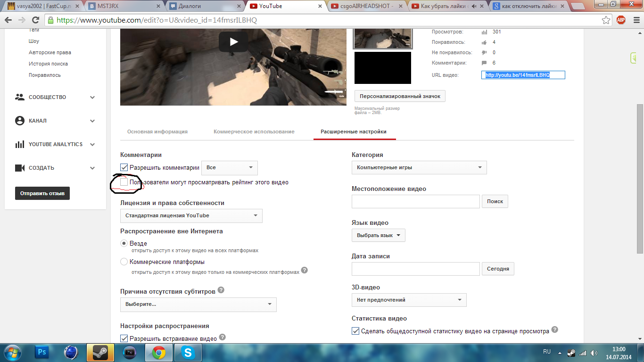Click Персонализированный значок button
Image resolution: width=644 pixels, height=362 pixels.
[400, 96]
